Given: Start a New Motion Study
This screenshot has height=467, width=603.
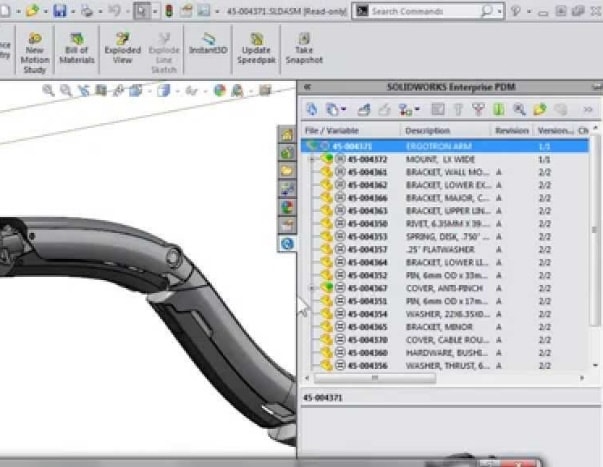Looking at the screenshot, I should coord(35,53).
